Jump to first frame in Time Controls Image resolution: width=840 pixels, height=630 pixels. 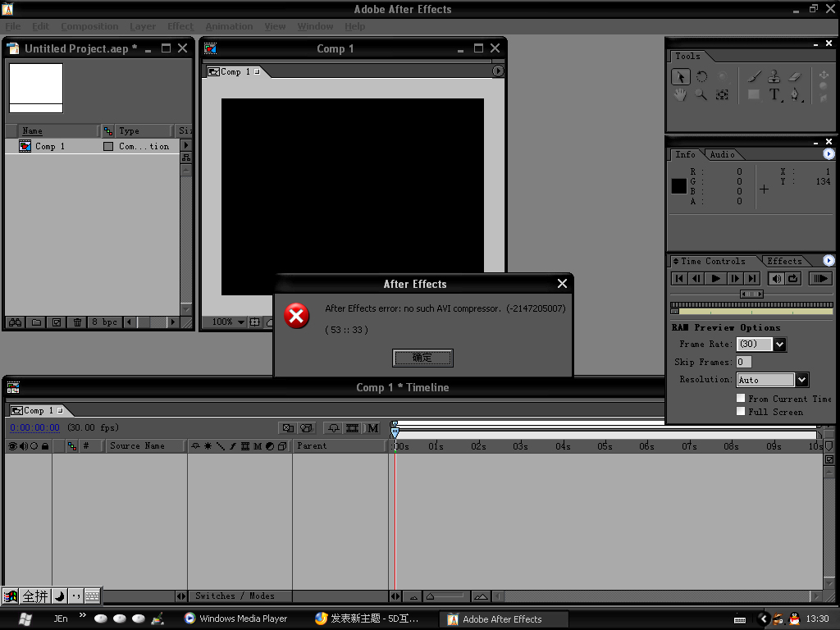tap(678, 278)
